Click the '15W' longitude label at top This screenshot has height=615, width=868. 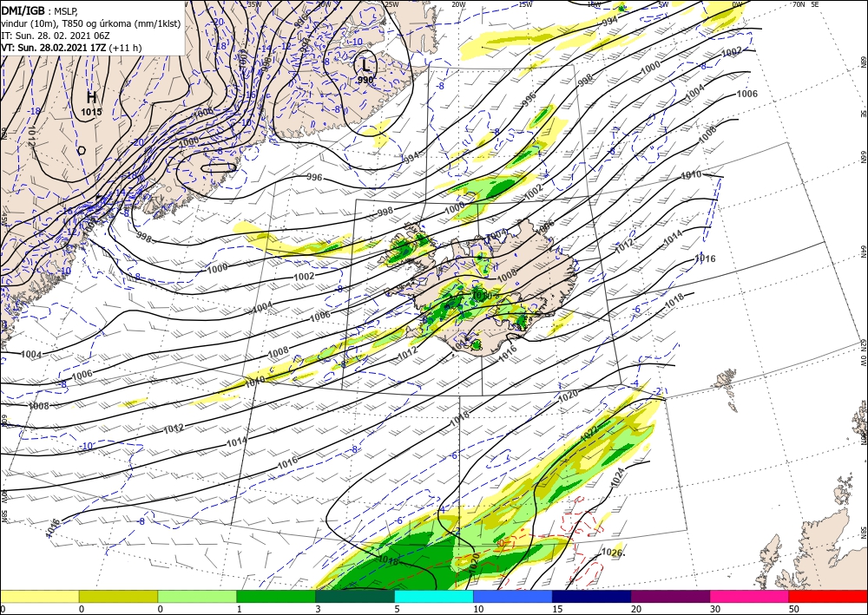coord(525,4)
